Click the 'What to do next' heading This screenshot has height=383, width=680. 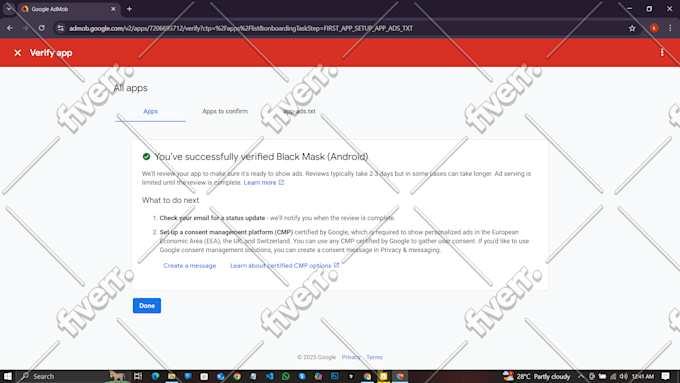click(x=170, y=200)
